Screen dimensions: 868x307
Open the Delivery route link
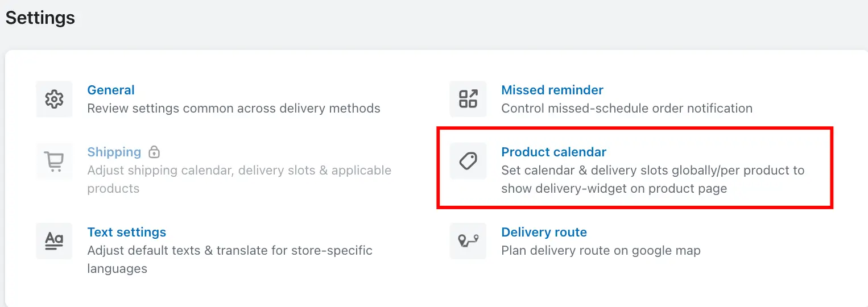coord(544,232)
